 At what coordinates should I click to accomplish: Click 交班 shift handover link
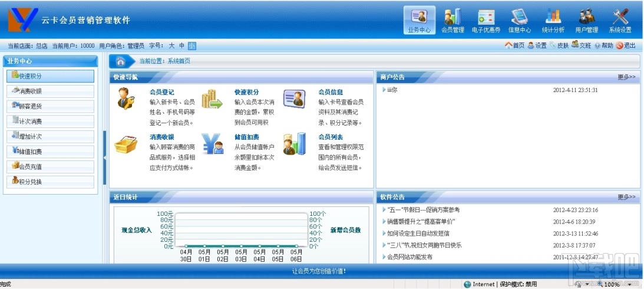[582, 45]
